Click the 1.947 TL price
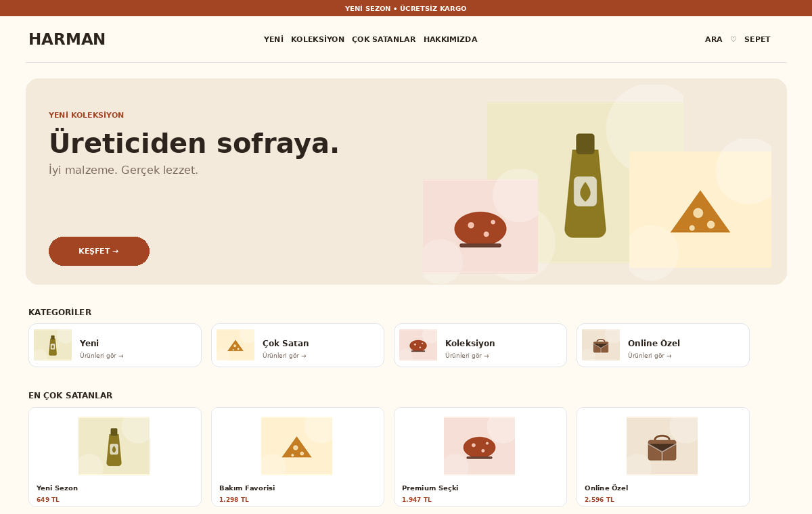The image size is (812, 514). tap(417, 500)
